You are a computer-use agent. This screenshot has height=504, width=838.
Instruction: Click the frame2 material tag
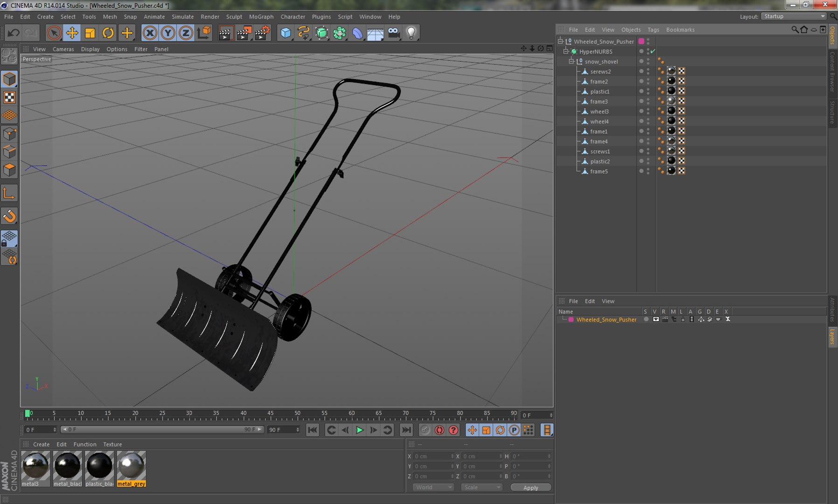tap(671, 81)
